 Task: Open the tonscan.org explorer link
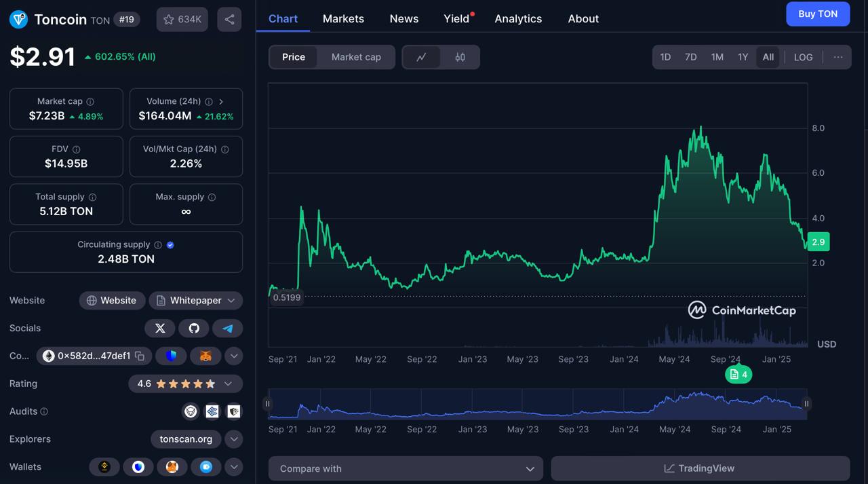186,439
